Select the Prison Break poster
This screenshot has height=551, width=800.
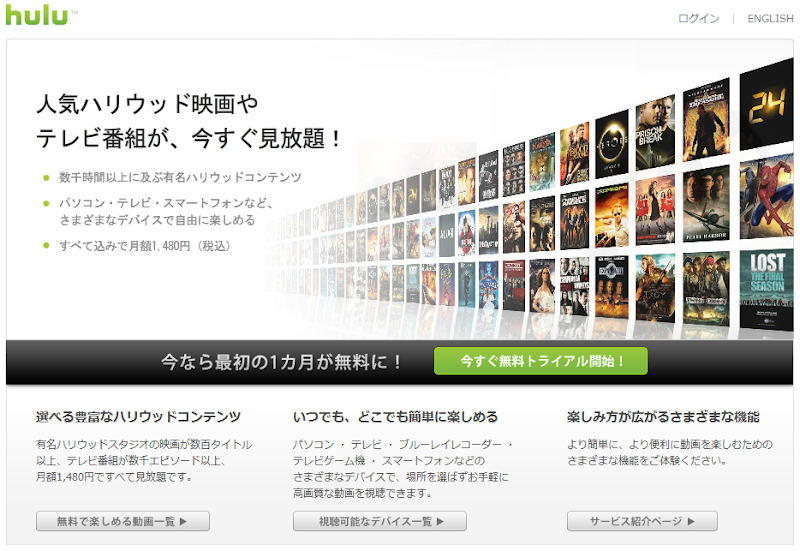655,131
